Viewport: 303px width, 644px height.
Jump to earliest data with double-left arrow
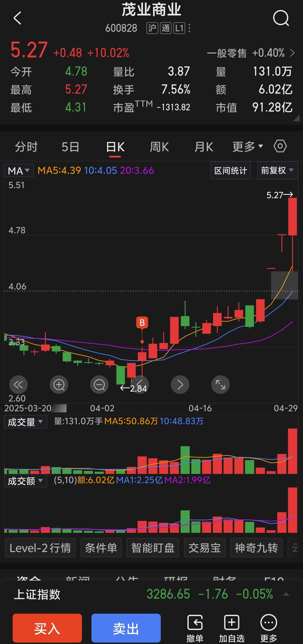(x=19, y=385)
